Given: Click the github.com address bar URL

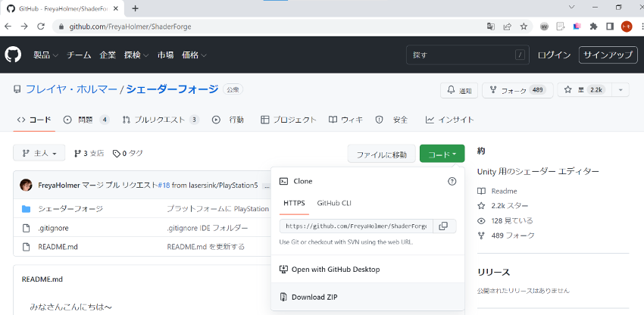Looking at the screenshot, I should [x=130, y=27].
